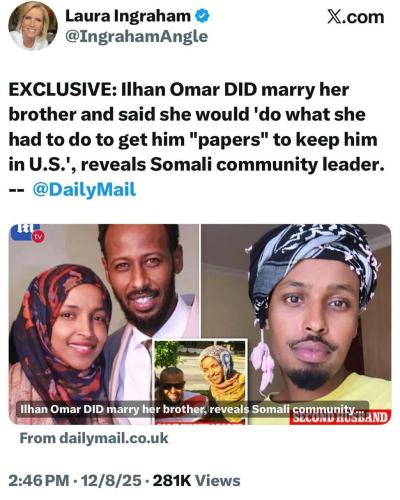Click the card headline caption overlay

point(193,409)
